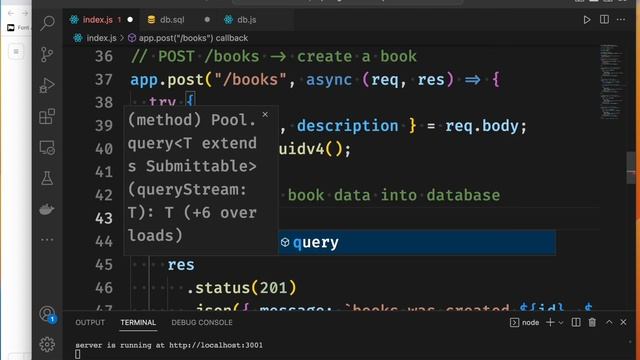Click line number 45 in gutter
Viewport: 640px width, 360px height.
point(104,265)
